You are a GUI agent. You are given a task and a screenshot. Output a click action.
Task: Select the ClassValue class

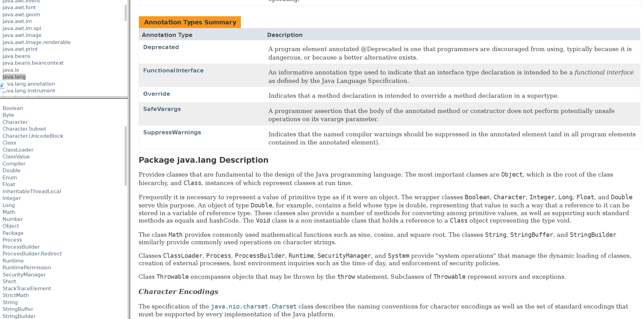[16, 157]
